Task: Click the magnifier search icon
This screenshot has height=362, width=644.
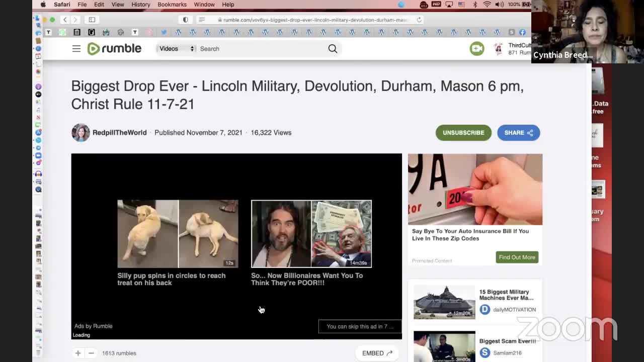Action: click(x=333, y=49)
